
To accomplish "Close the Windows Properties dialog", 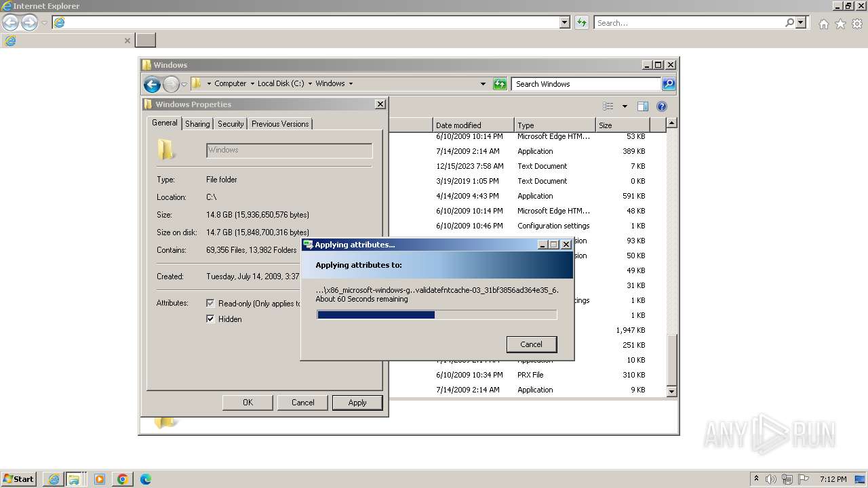I will (x=380, y=104).
